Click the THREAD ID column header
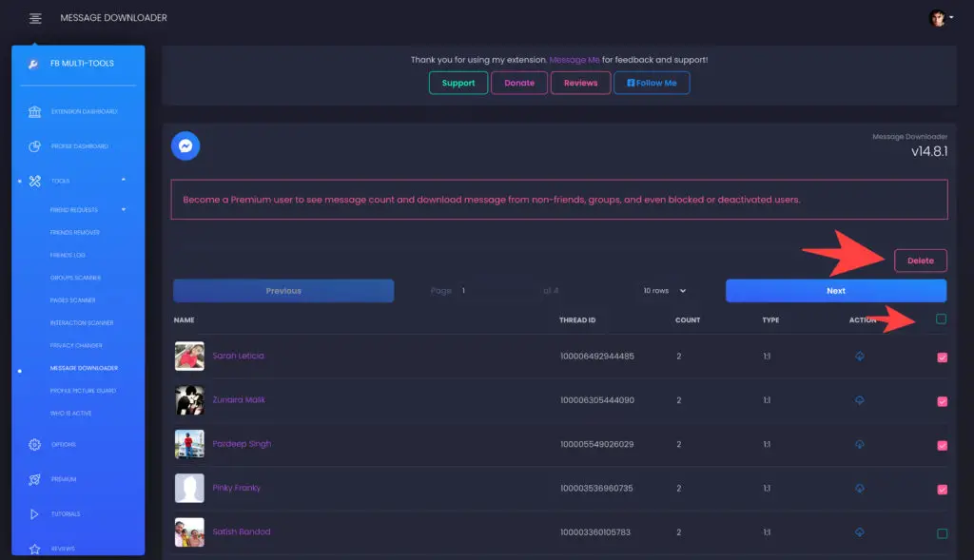 (577, 320)
